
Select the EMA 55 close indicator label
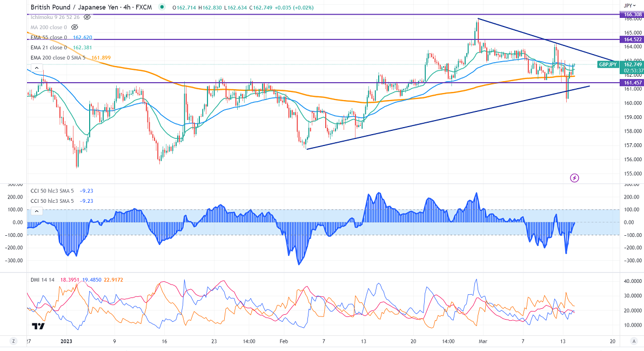point(49,37)
